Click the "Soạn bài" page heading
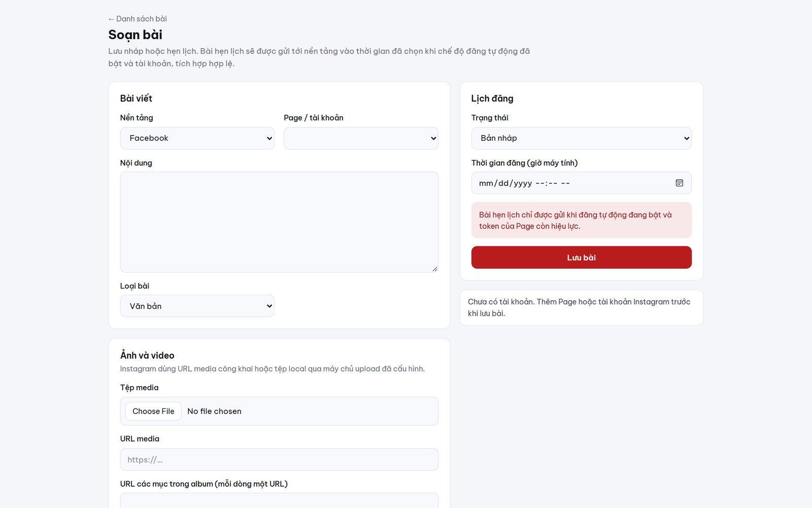The width and height of the screenshot is (812, 508). (136, 35)
